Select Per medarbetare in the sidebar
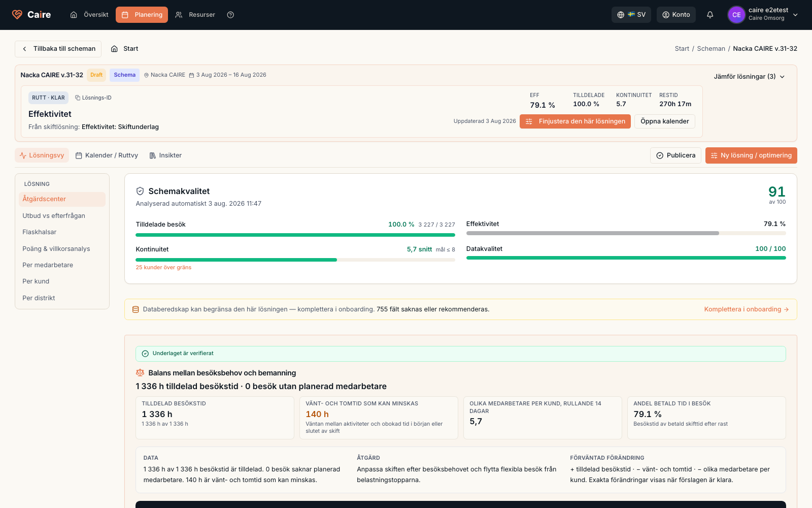 tap(62, 265)
